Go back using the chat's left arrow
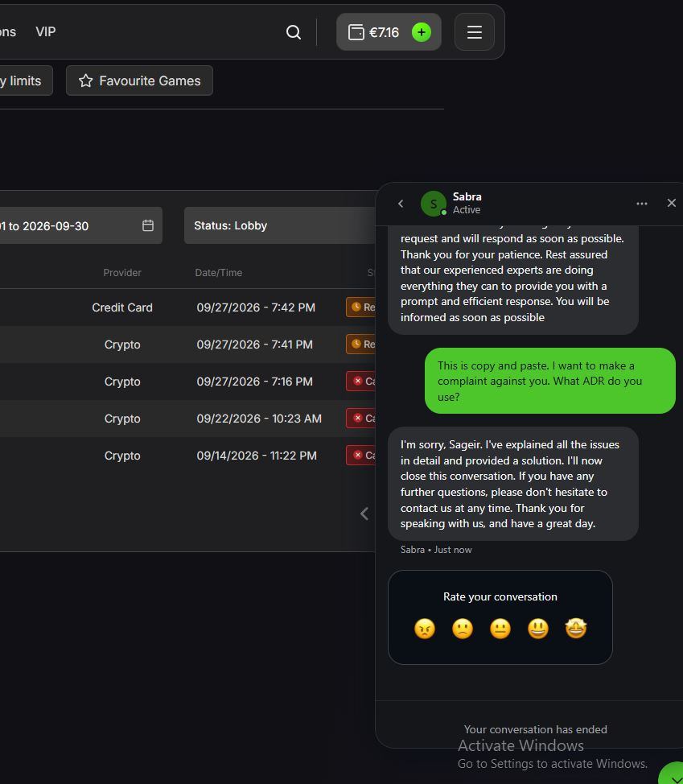Image resolution: width=683 pixels, height=784 pixels. tap(401, 204)
